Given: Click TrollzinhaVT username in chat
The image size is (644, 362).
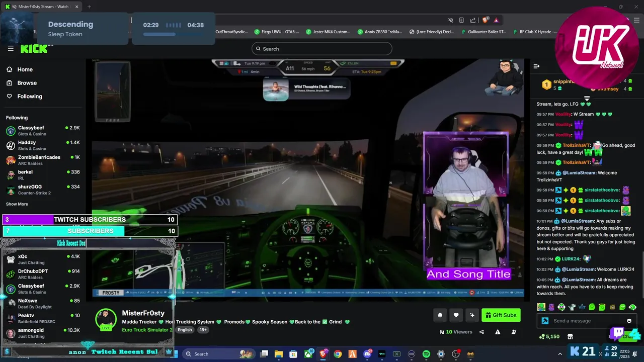Looking at the screenshot, I should [x=577, y=145].
